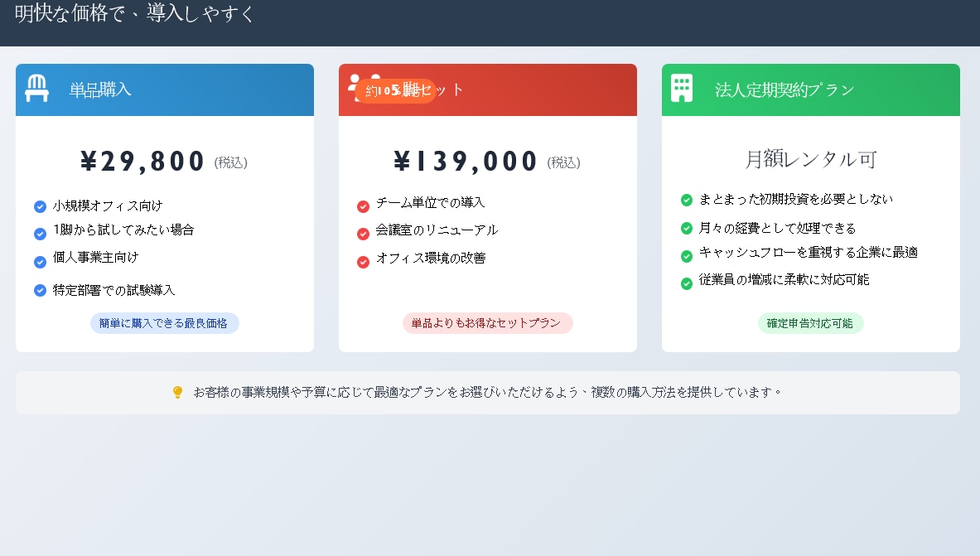980x556 pixels.
Task: Click the text 小規模オフィス向け
Action: pos(108,205)
